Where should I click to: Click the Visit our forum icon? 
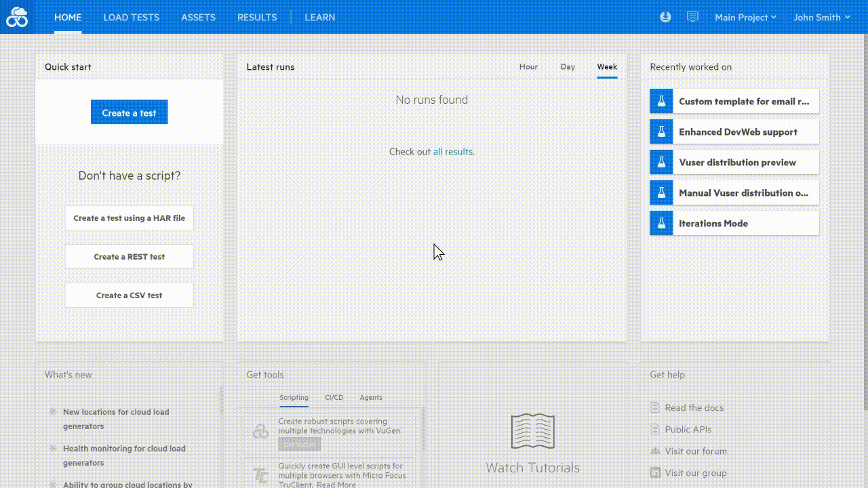pyautogui.click(x=654, y=451)
